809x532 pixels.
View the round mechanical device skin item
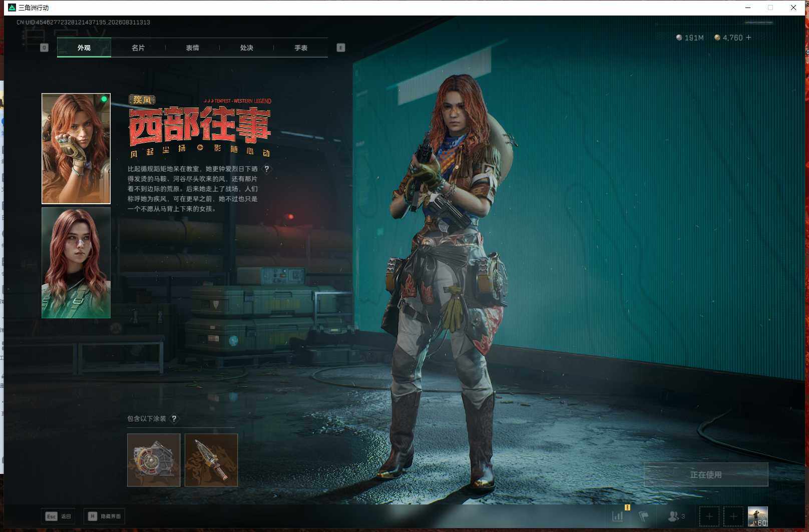pos(154,460)
